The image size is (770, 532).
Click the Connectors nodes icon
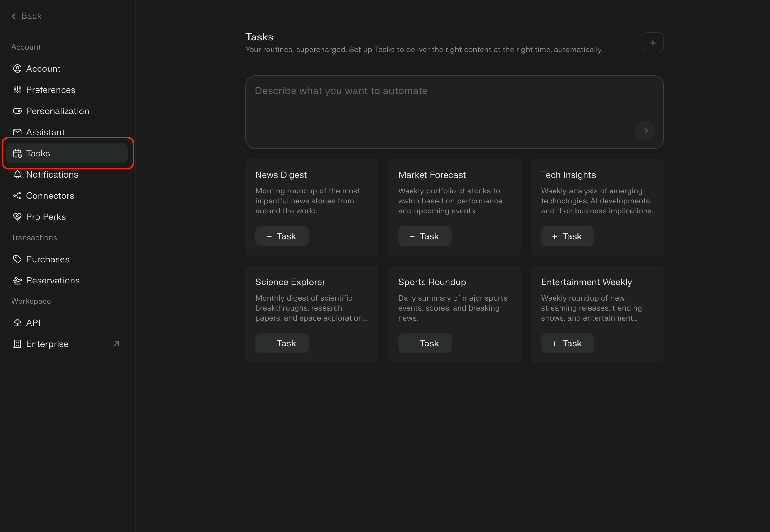(17, 196)
